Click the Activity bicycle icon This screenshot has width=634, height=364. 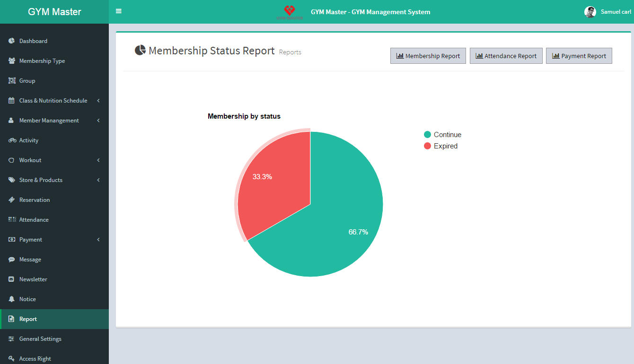[12, 140]
